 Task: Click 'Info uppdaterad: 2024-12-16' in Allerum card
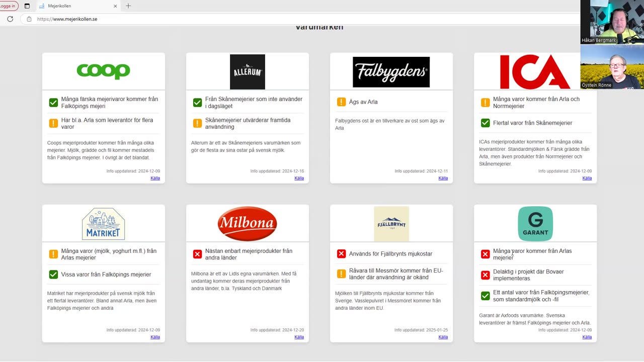coord(277,171)
